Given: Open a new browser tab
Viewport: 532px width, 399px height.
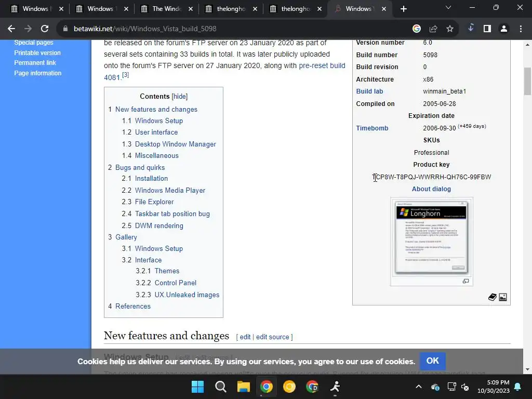Looking at the screenshot, I should point(403,9).
